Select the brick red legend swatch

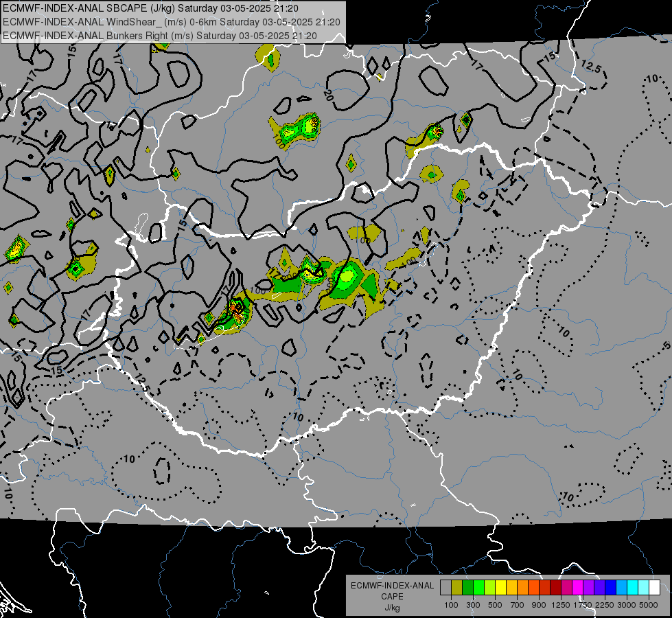(545, 588)
